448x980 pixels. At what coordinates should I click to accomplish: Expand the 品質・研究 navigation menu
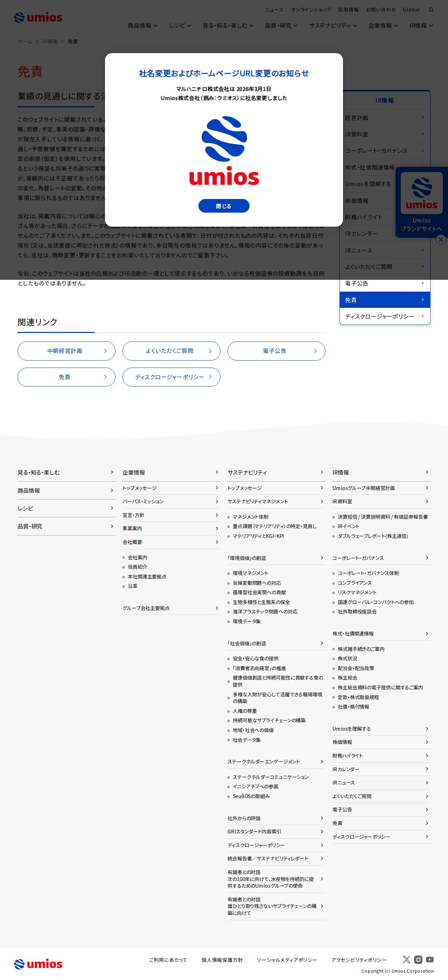pos(281,26)
